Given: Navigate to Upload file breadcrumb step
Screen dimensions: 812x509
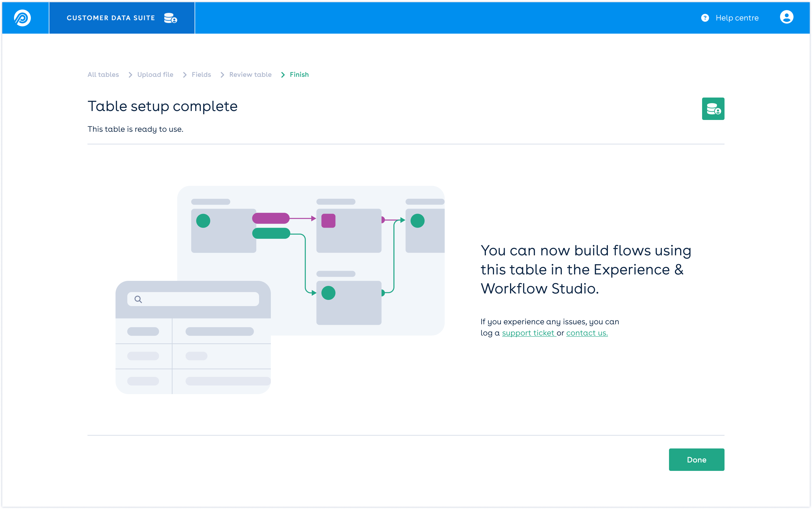Looking at the screenshot, I should 155,74.
